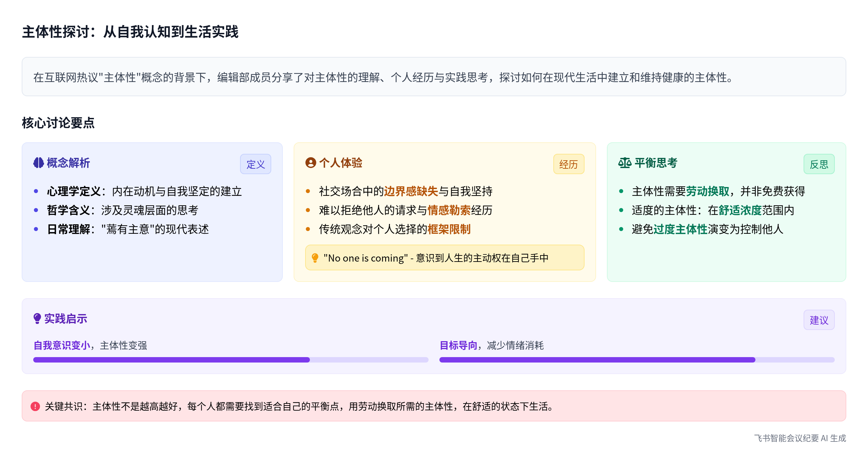Click the purple lightbulb icon beside 实践启示

(37, 319)
